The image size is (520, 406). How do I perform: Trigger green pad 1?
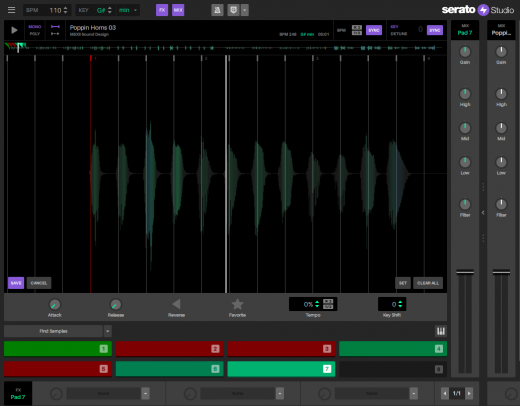[x=58, y=349]
